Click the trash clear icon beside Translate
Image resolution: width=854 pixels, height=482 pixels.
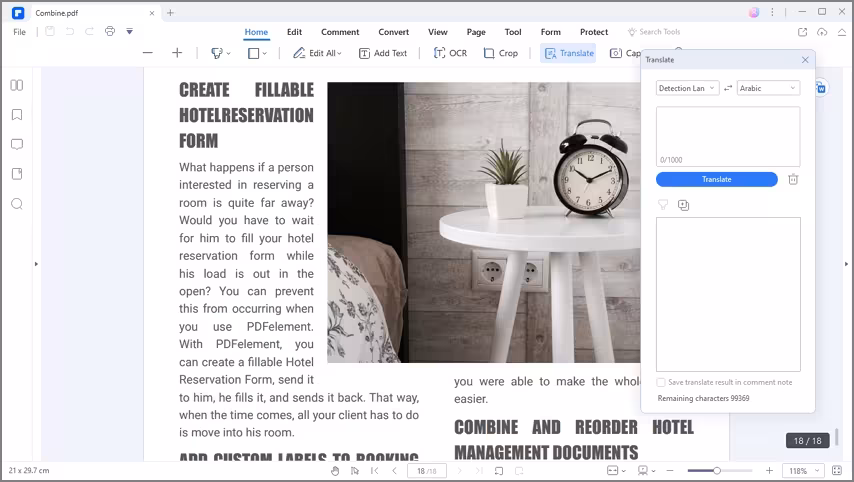[793, 179]
